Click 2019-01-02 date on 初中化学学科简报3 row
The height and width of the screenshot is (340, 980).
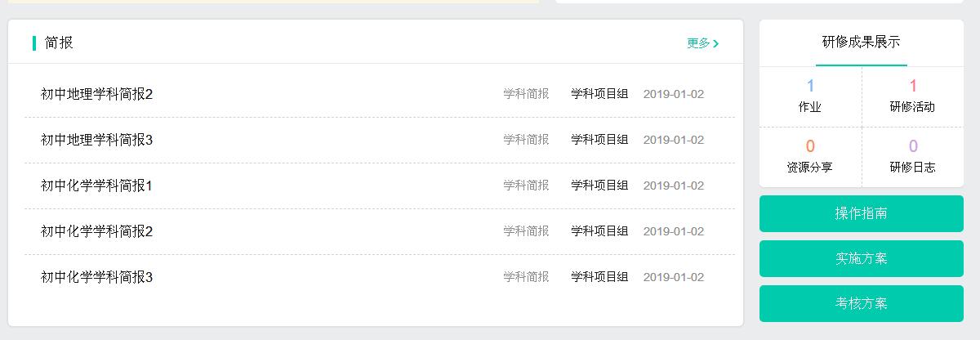point(673,277)
